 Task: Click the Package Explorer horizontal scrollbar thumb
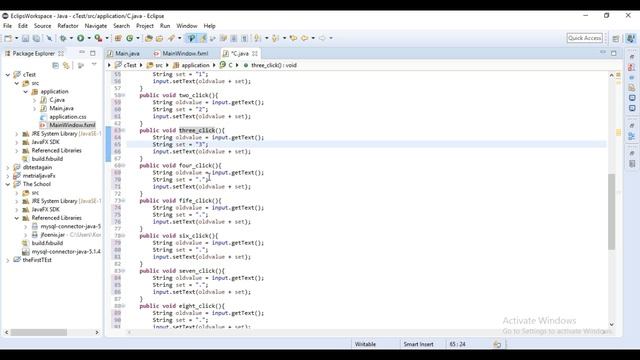tap(39, 332)
